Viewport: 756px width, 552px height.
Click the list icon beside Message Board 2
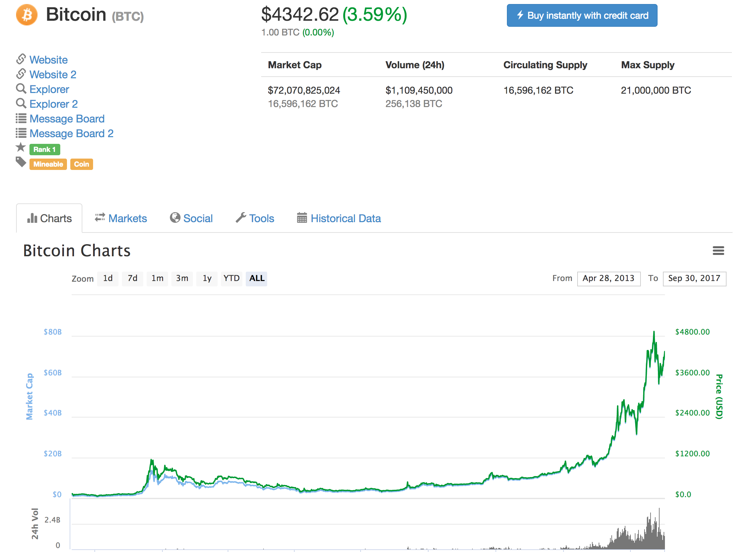pos(21,133)
